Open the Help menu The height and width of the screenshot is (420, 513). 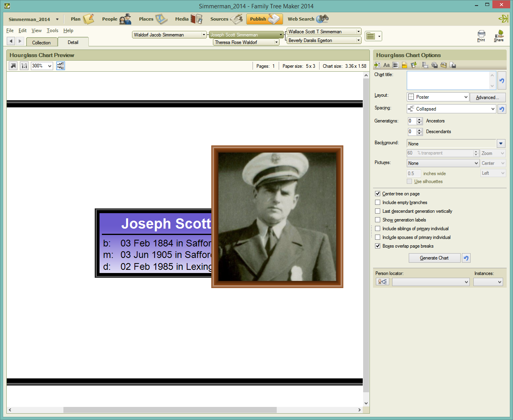[68, 31]
